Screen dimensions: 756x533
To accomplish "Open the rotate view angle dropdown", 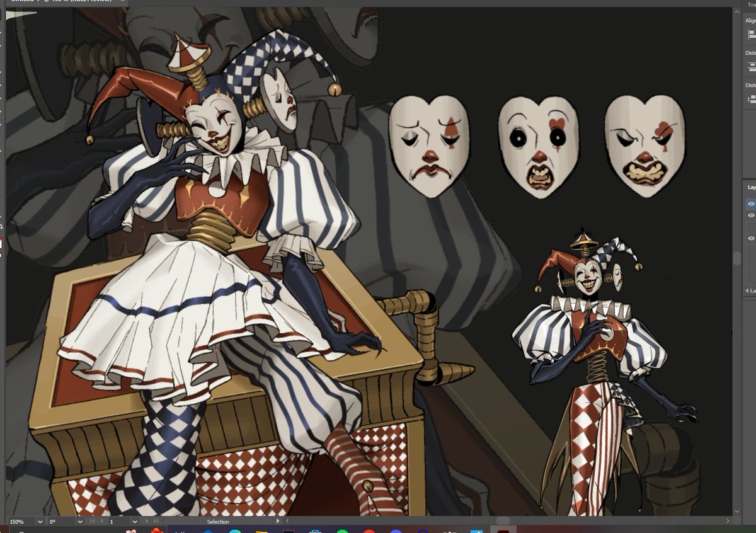I will click(80, 522).
